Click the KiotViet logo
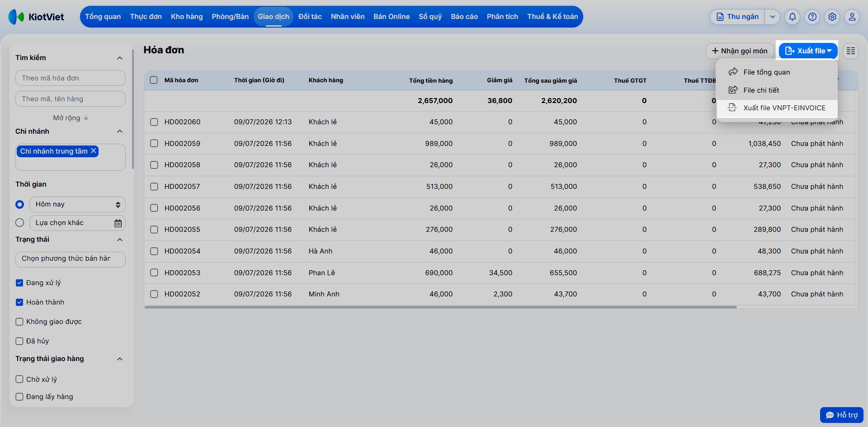 coord(36,17)
